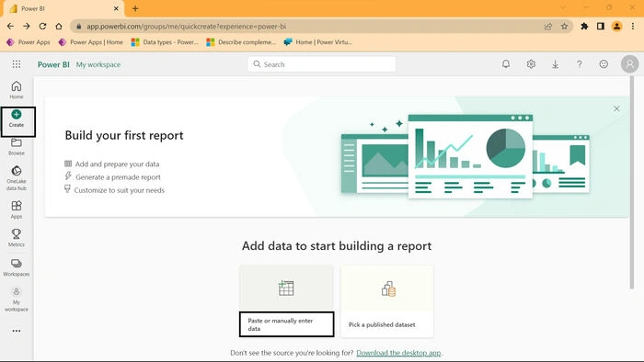Click the browser home button
The height and width of the screenshot is (362, 644).
point(59,27)
